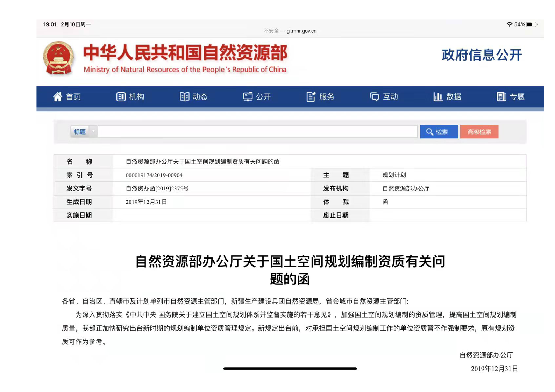555x392 pixels.
Task: Click the 服务 service document icon
Action: click(311, 97)
